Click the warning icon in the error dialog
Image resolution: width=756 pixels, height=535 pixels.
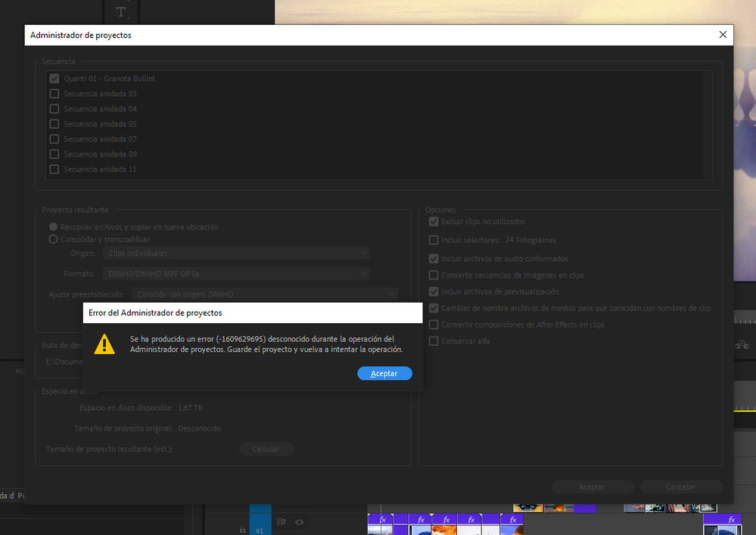pyautogui.click(x=105, y=345)
